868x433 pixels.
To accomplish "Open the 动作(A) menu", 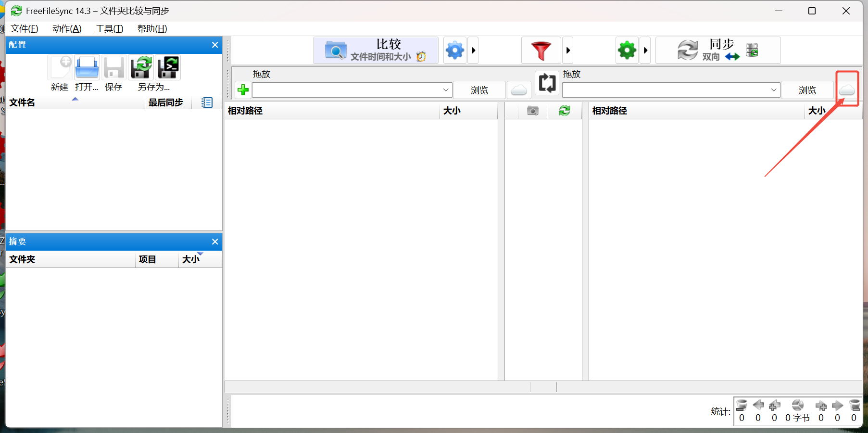I will [x=67, y=28].
